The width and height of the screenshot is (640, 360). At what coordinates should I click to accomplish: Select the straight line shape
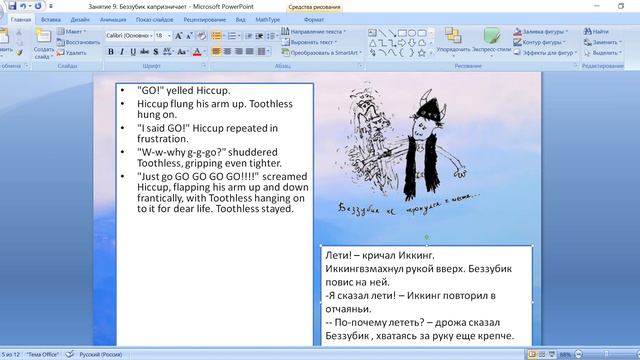click(x=382, y=33)
